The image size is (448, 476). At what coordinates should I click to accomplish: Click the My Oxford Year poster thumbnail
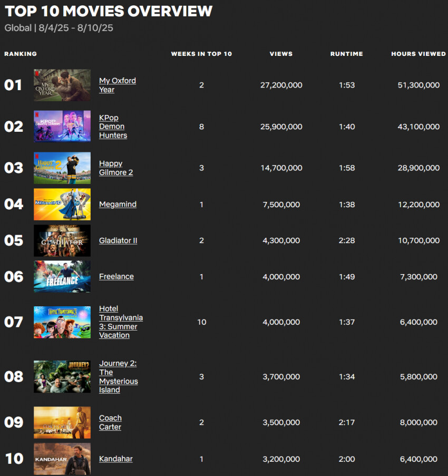[x=62, y=85]
